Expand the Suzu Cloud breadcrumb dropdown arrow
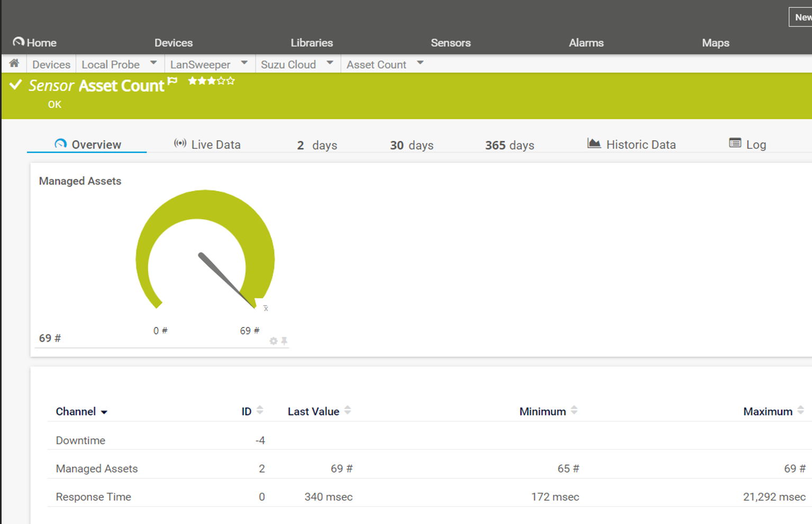Screen dimensions: 812x524 coord(330,63)
